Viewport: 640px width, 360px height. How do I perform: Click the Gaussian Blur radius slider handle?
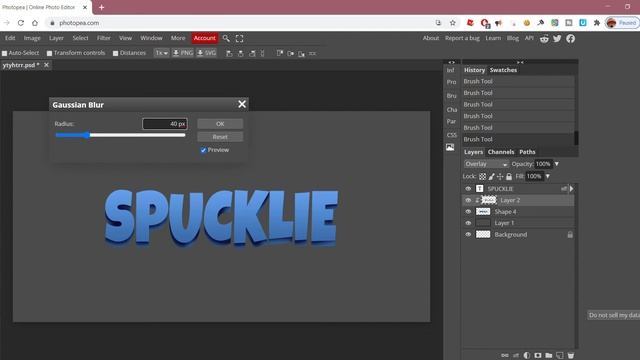(x=87, y=135)
